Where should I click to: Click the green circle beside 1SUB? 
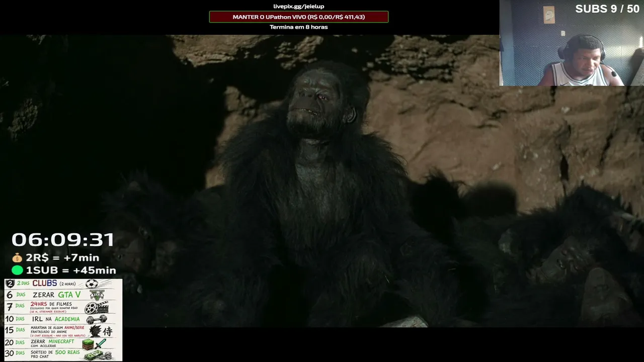point(18,270)
